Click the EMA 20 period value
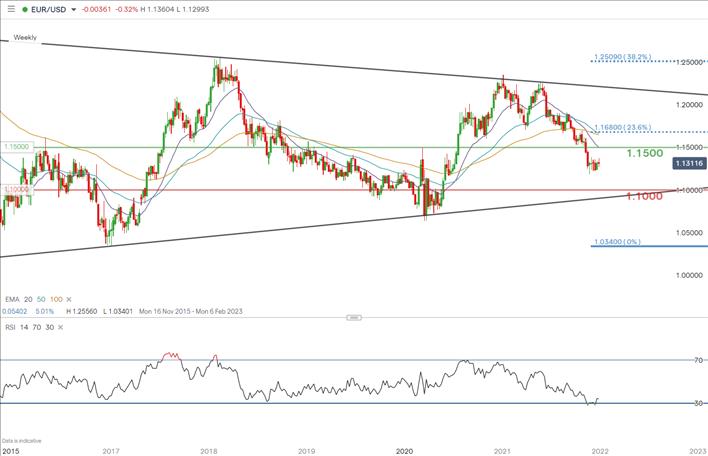This screenshot has width=708, height=456. tap(30, 299)
